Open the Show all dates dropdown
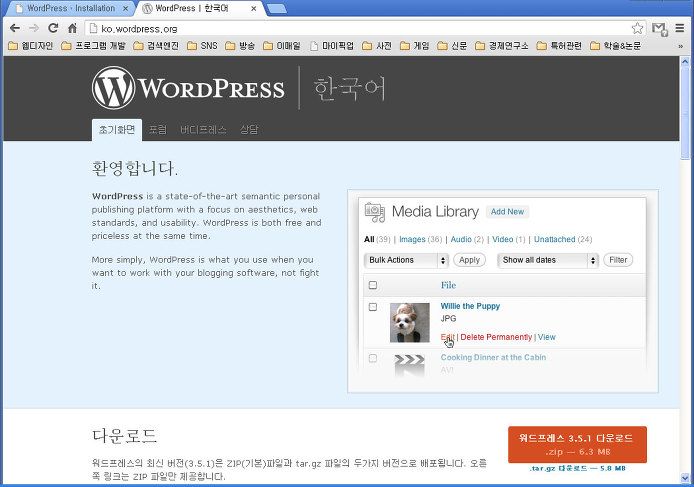 point(547,260)
